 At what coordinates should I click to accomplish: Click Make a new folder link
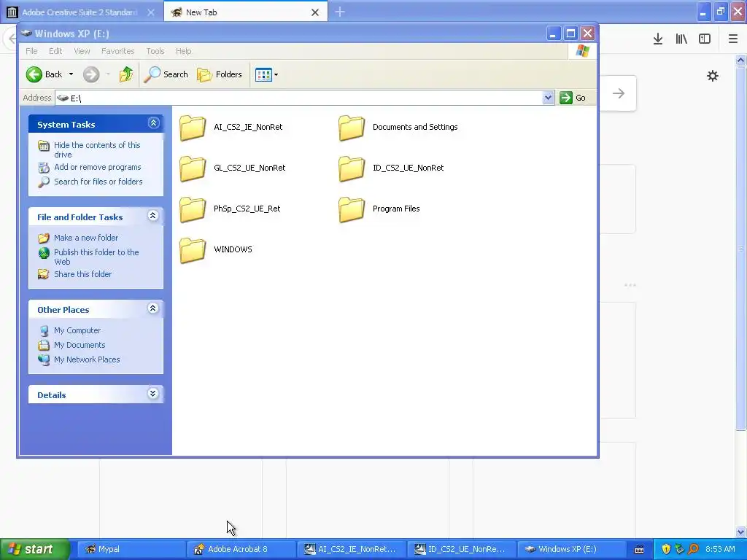pyautogui.click(x=86, y=238)
